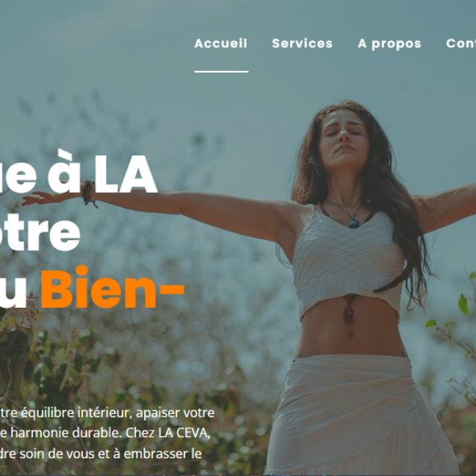Click the paragraph line mentioning "équilibre intérieur"

click(107, 412)
